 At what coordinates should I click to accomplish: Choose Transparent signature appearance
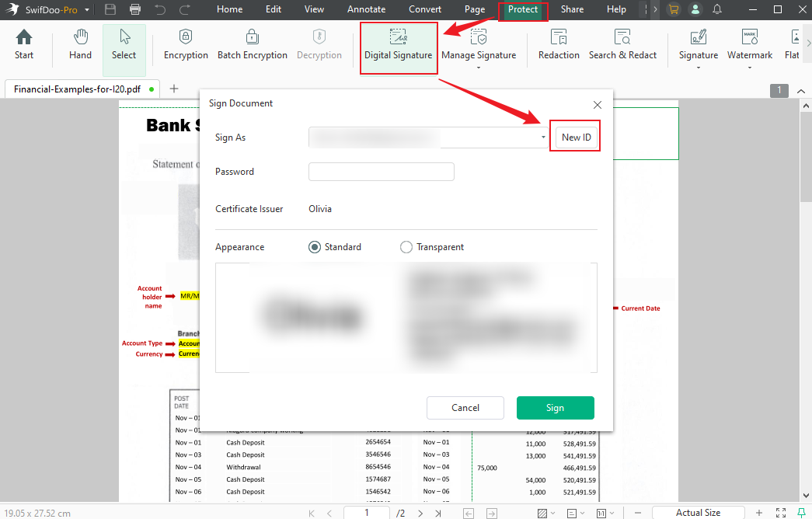coord(406,246)
